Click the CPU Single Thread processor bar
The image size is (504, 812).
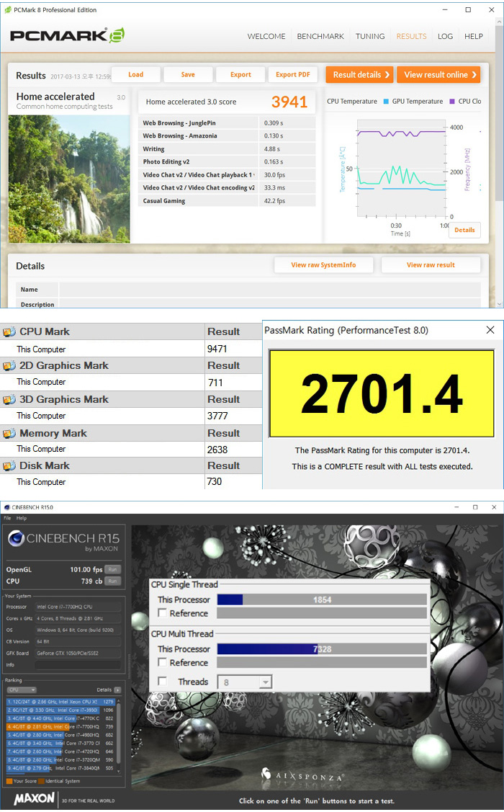click(322, 599)
